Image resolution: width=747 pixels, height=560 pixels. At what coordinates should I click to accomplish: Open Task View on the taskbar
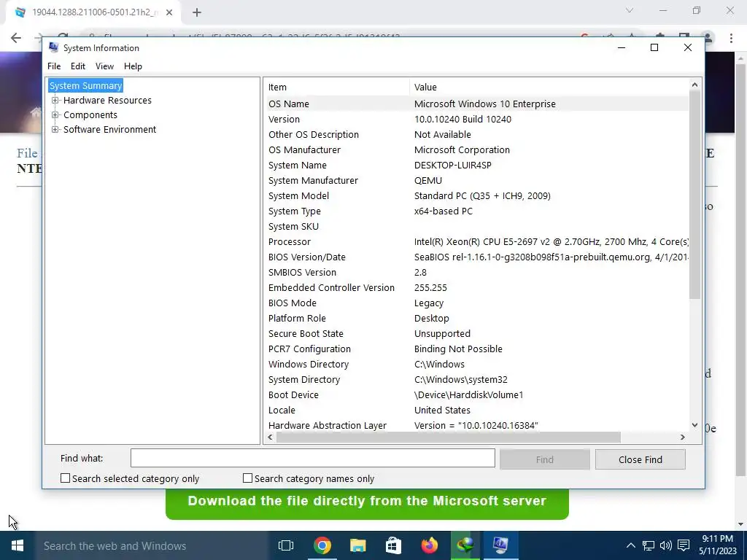tap(286, 545)
